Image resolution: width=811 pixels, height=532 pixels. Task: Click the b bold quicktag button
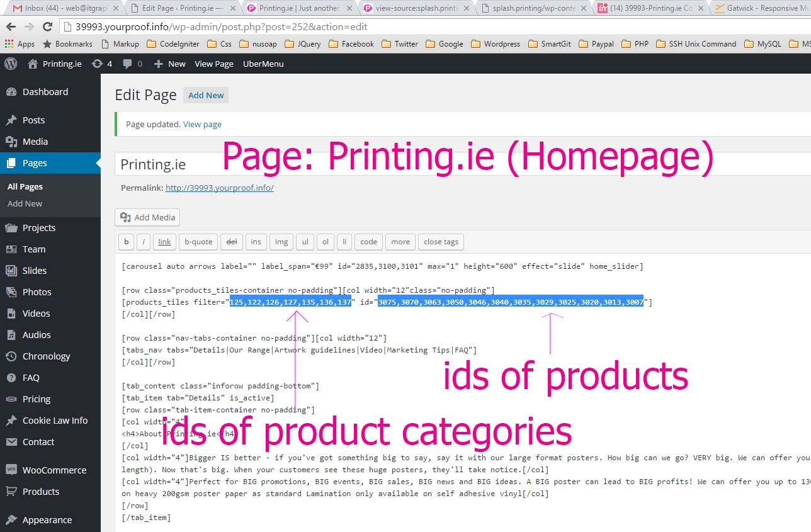click(x=126, y=242)
